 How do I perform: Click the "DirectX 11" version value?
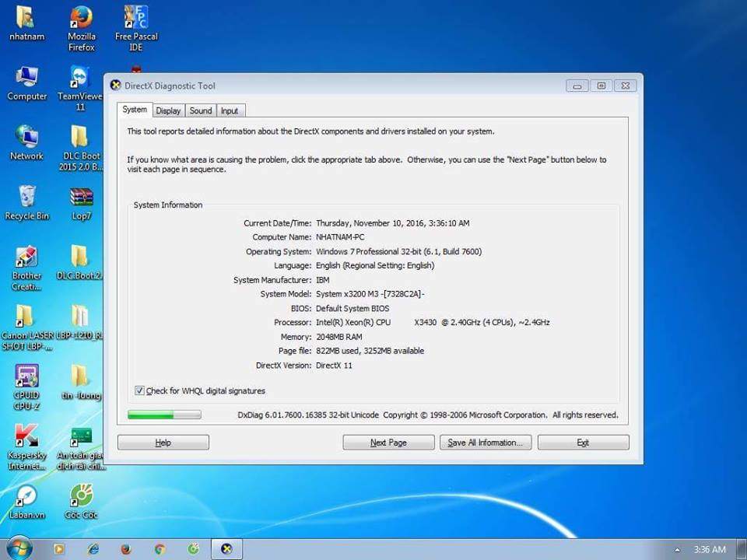tap(334, 366)
